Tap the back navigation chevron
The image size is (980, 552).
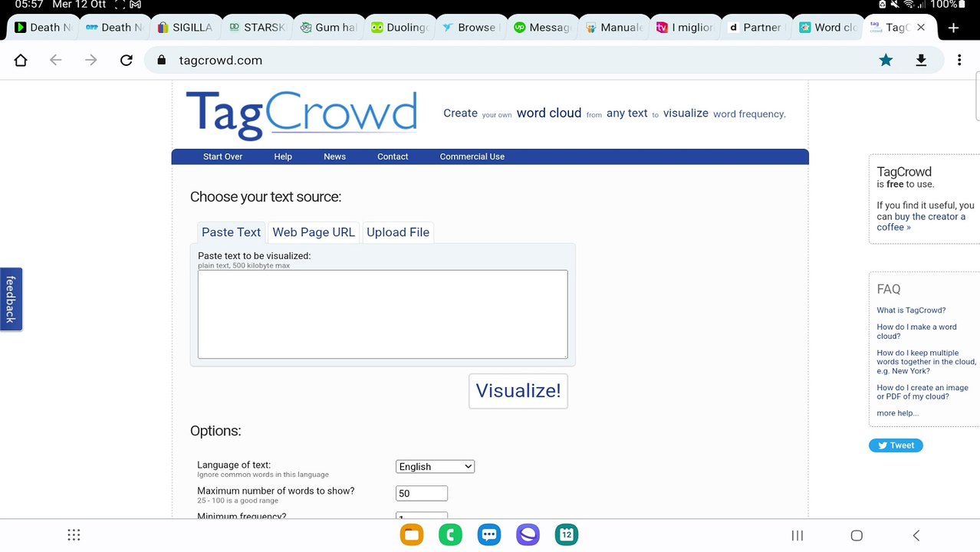916,535
